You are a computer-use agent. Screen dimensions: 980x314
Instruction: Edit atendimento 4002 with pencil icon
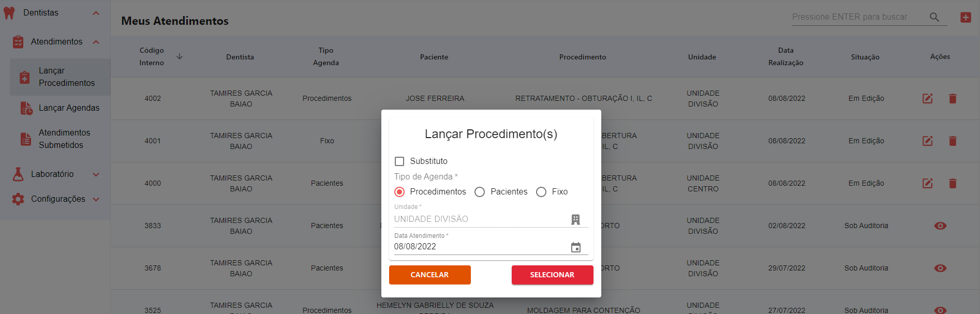[x=927, y=98]
